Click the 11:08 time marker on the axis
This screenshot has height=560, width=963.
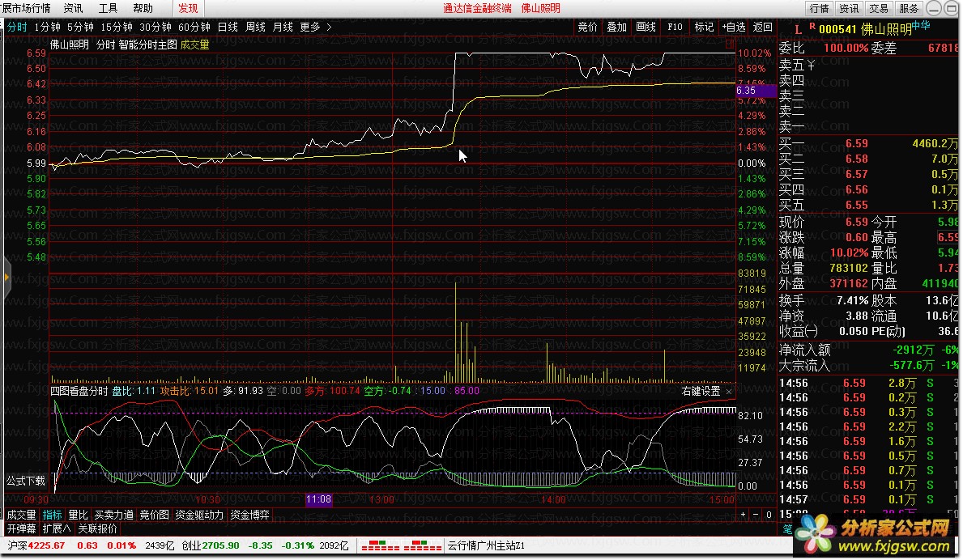[319, 499]
